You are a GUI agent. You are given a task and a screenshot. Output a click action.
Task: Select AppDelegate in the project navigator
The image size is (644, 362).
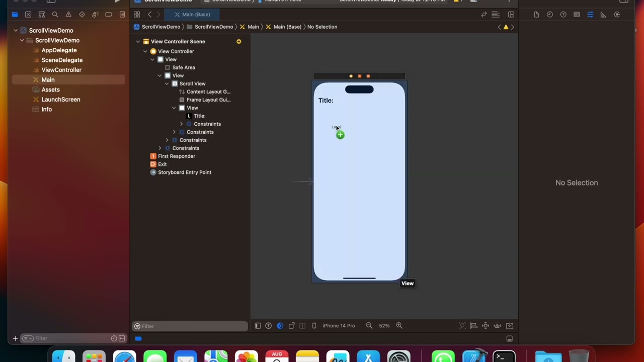point(59,50)
